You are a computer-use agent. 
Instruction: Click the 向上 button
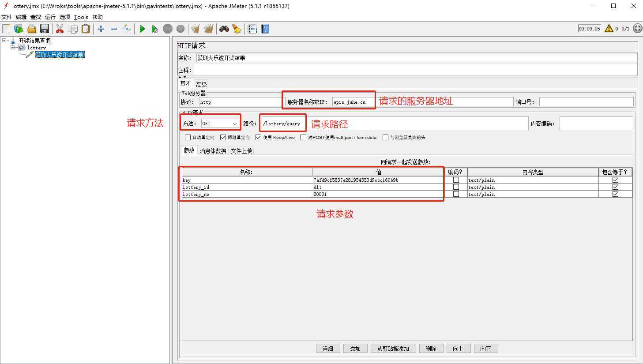459,349
